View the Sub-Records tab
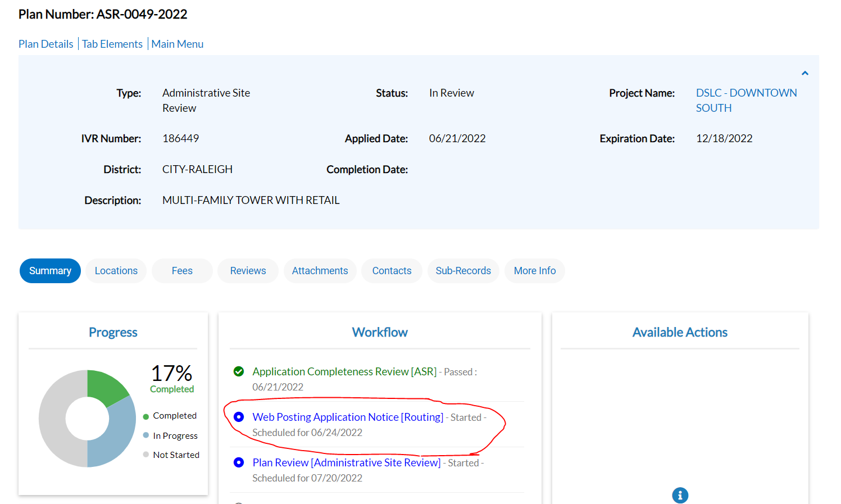The width and height of the screenshot is (841, 504). pos(463,271)
